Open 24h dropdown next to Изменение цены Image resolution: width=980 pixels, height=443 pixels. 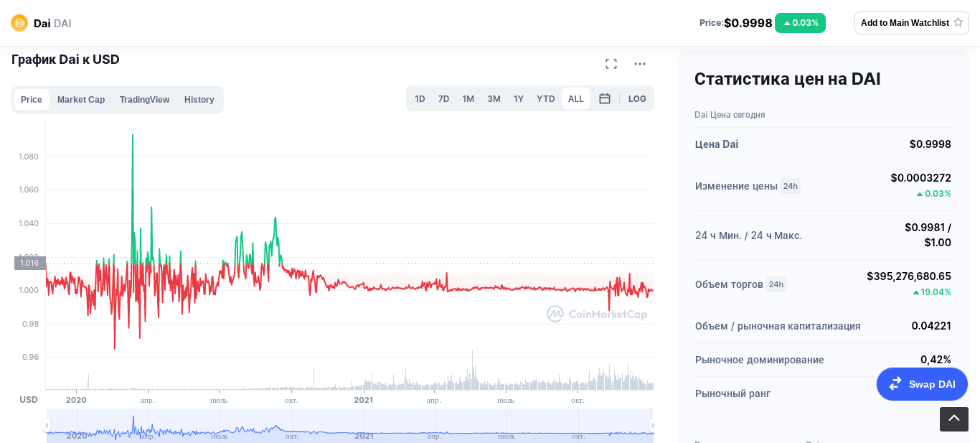[791, 186]
